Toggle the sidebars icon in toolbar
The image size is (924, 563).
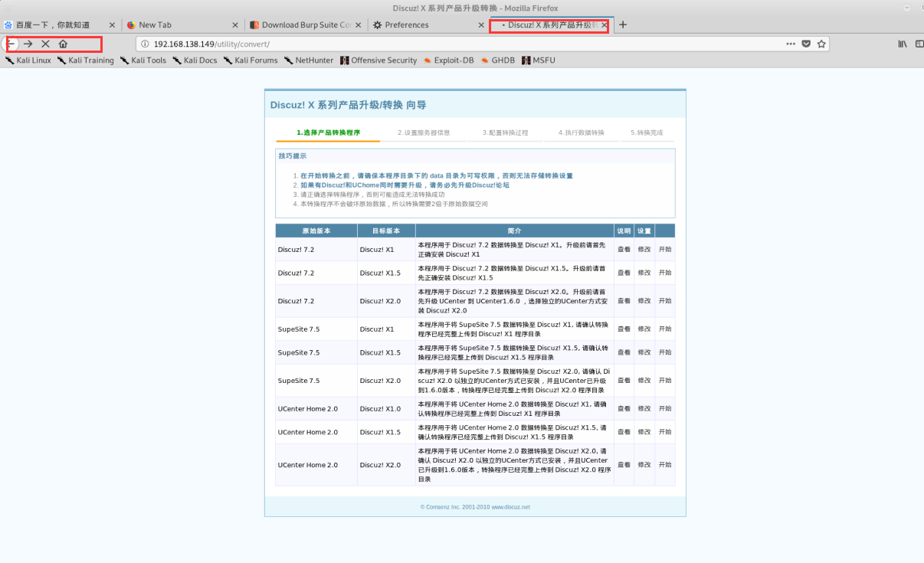coord(919,44)
